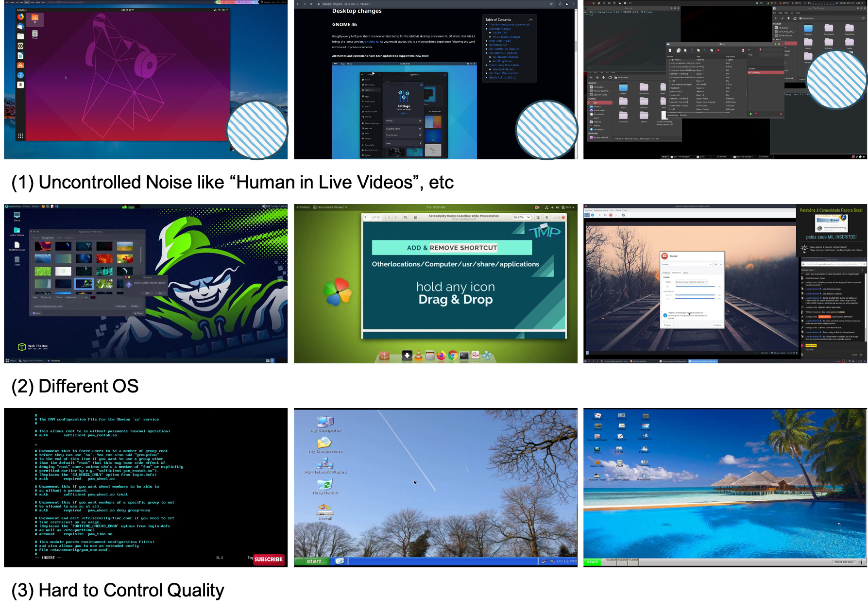Image resolution: width=868 pixels, height=612 pixels.
Task: Collapse the Table of Contents on the Kali page
Action: [x=530, y=20]
